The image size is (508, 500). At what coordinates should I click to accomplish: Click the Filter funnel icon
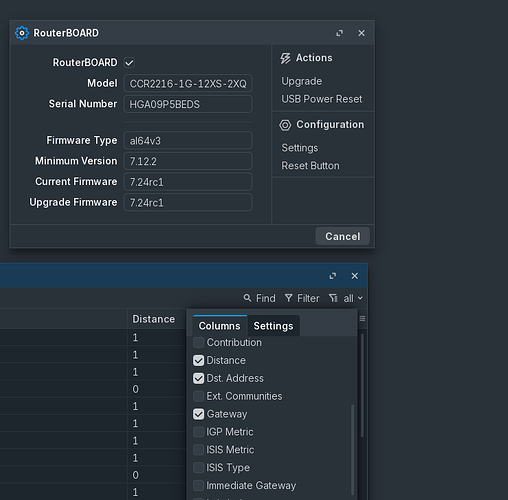point(289,298)
